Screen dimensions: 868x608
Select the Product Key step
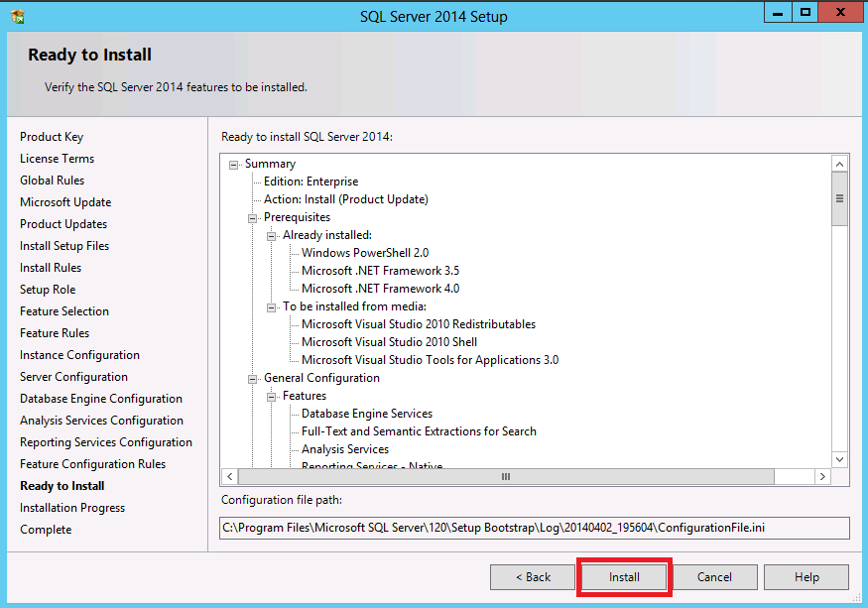[52, 137]
